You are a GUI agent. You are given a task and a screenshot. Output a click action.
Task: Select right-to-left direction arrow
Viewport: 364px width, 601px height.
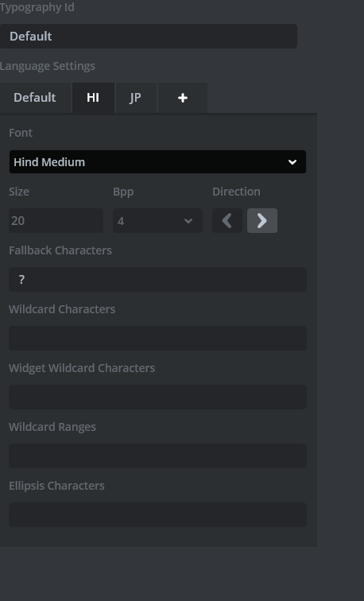point(227,220)
